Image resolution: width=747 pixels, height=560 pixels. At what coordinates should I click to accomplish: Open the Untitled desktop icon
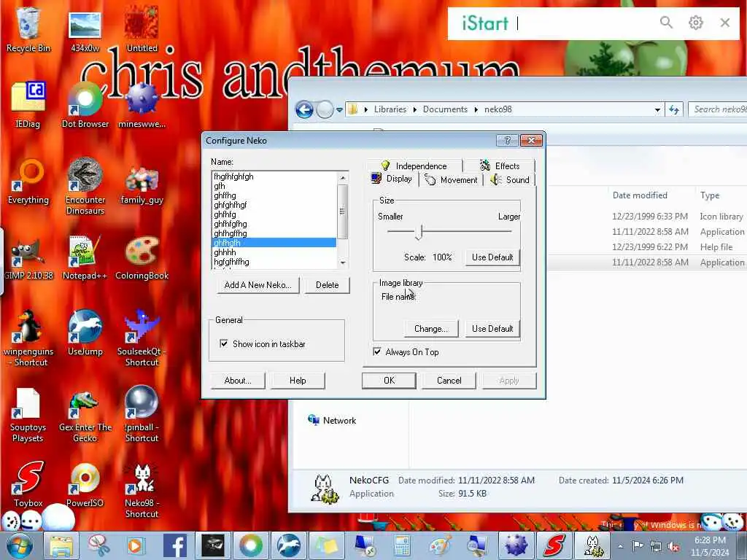pos(142,30)
